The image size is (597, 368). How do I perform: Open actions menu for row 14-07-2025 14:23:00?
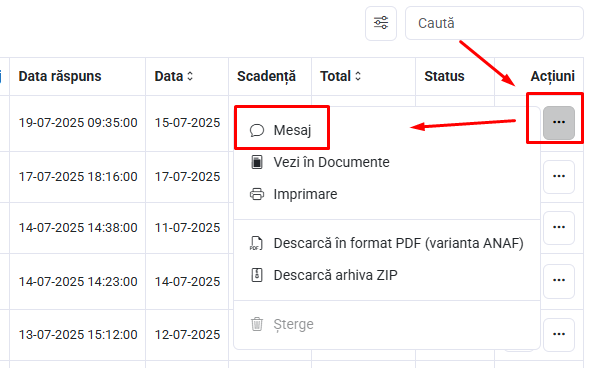click(x=559, y=281)
